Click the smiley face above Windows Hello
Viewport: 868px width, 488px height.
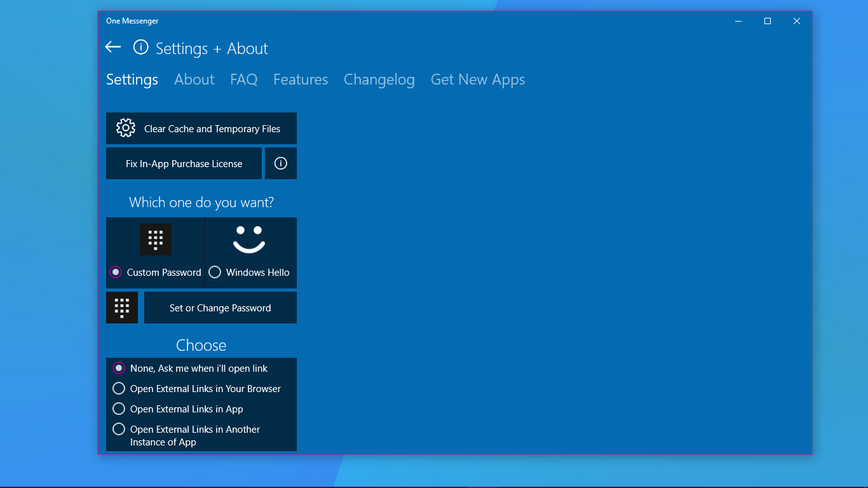point(249,240)
